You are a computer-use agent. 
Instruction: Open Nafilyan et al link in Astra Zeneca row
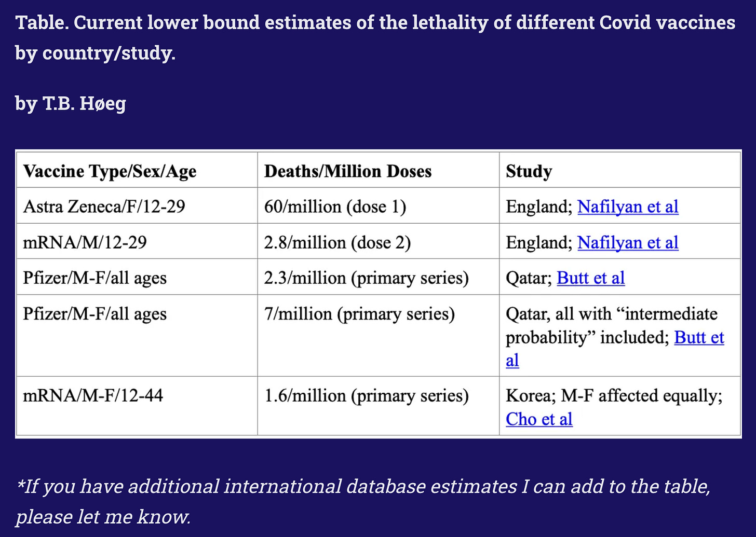(628, 206)
